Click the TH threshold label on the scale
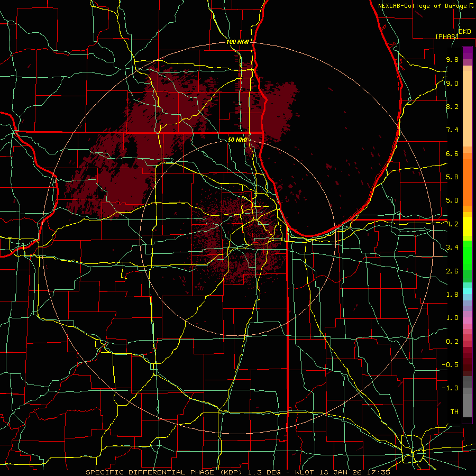Screen dimensions: 476x476 point(454,412)
